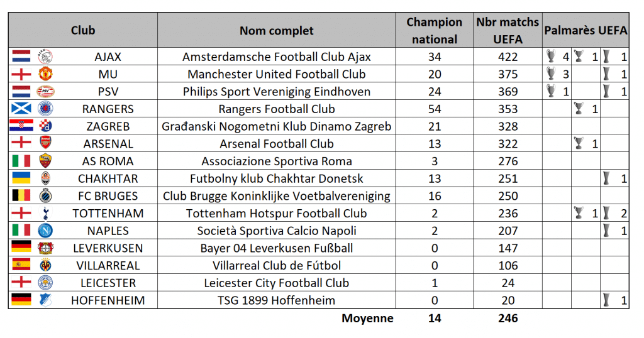This screenshot has width=644, height=338.
Task: Select the "Leicester City Football Club" cell
Action: 277,283
